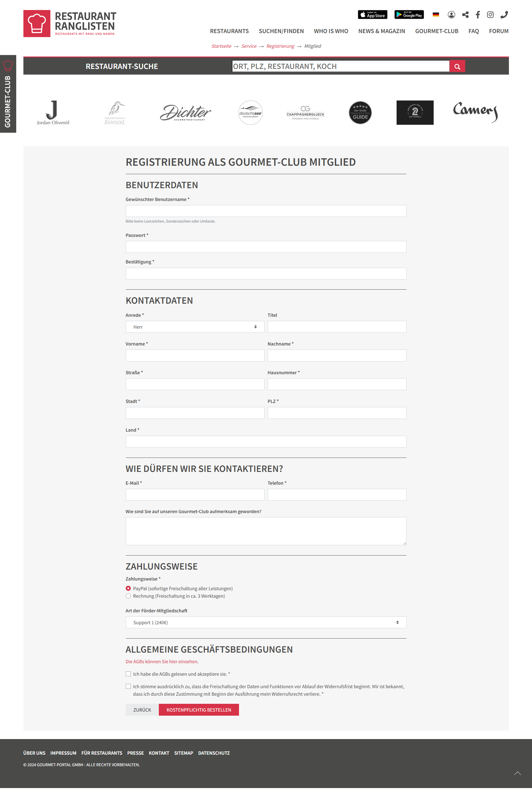Image resolution: width=532 pixels, height=789 pixels.
Task: Click the phone contact icon
Action: tap(504, 15)
